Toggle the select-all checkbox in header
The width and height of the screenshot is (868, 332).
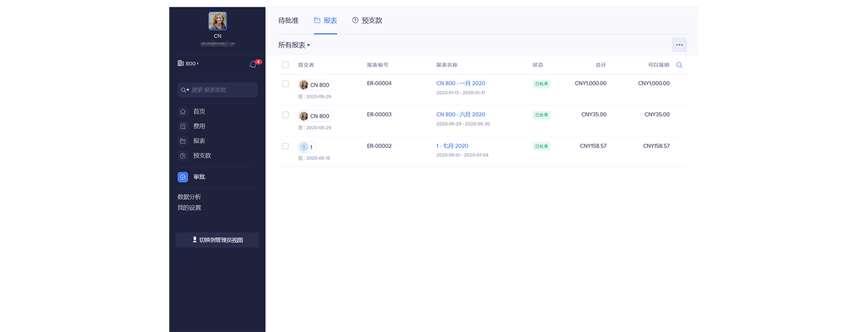click(x=285, y=65)
